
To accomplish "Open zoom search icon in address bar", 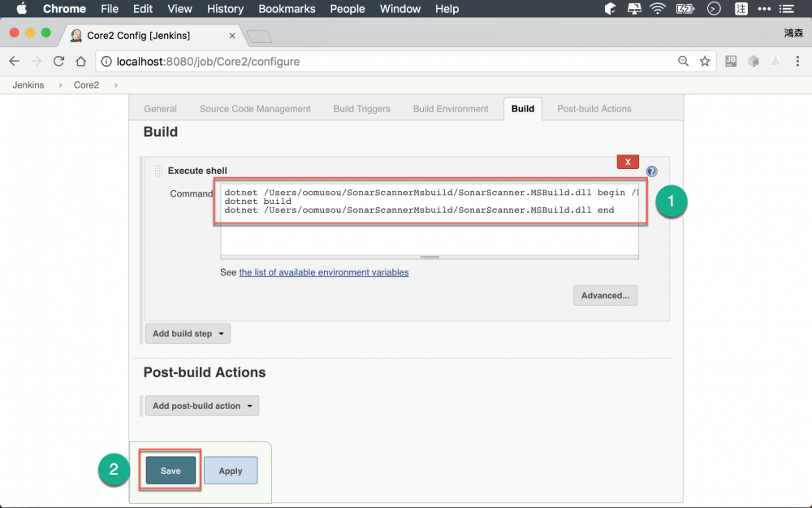I will 683,61.
